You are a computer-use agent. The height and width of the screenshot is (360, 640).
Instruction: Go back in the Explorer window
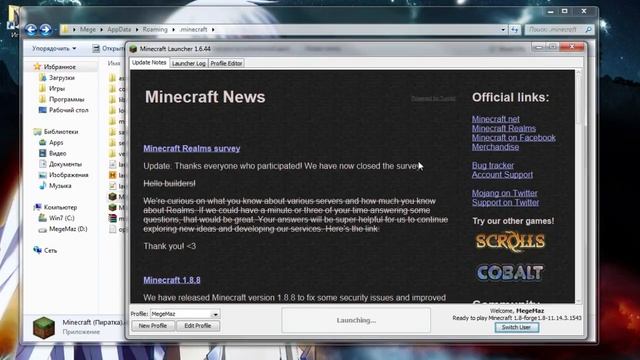(31, 29)
